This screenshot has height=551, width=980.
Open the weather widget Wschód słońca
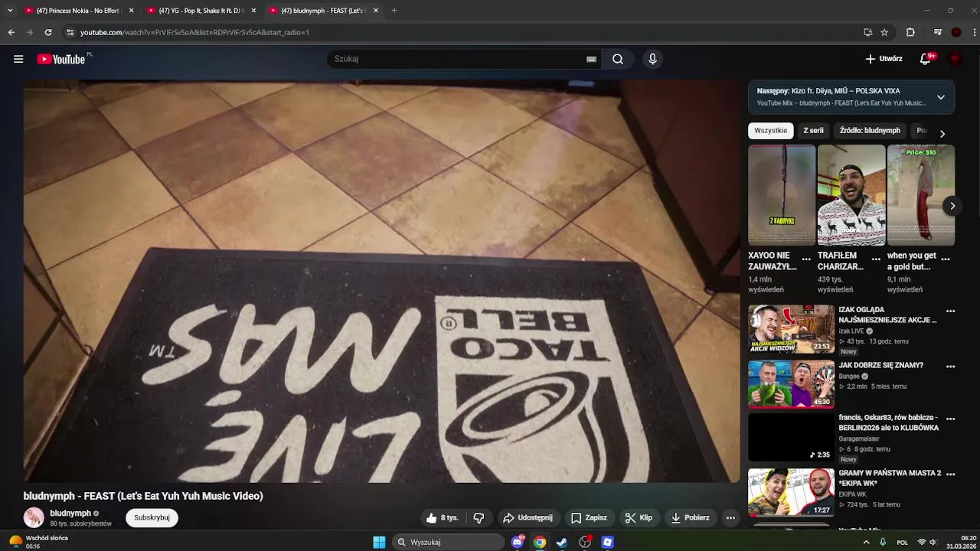pyautogui.click(x=38, y=542)
